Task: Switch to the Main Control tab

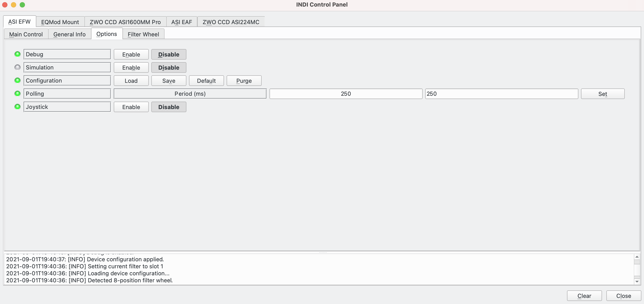Action: pos(26,34)
